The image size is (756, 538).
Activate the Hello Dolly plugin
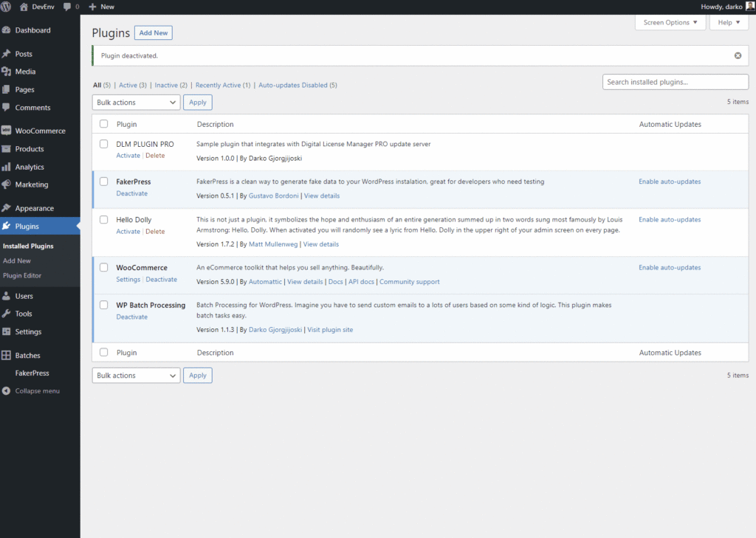[x=128, y=231]
